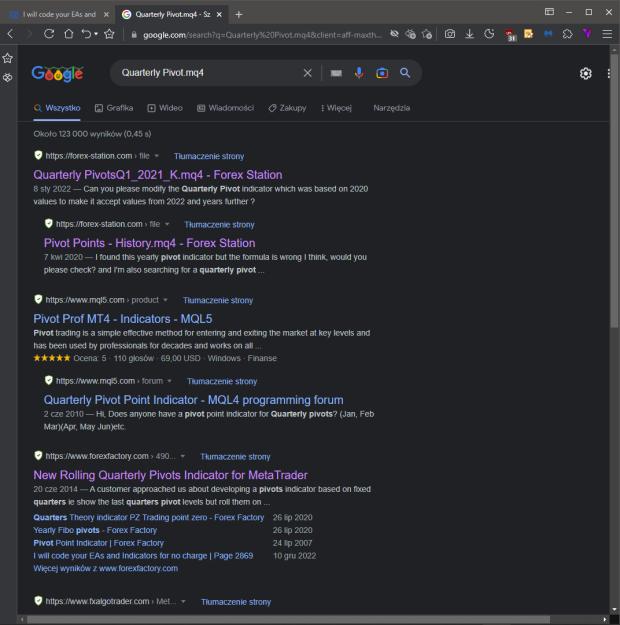This screenshot has height=625, width=620.
Task: Click the Quarterly Pivot.mq4 search field
Action: coord(207,73)
